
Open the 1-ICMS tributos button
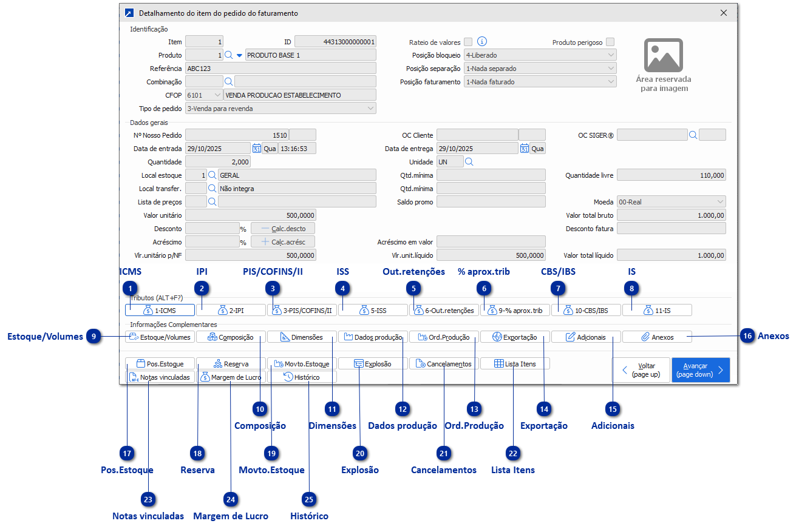point(160,310)
